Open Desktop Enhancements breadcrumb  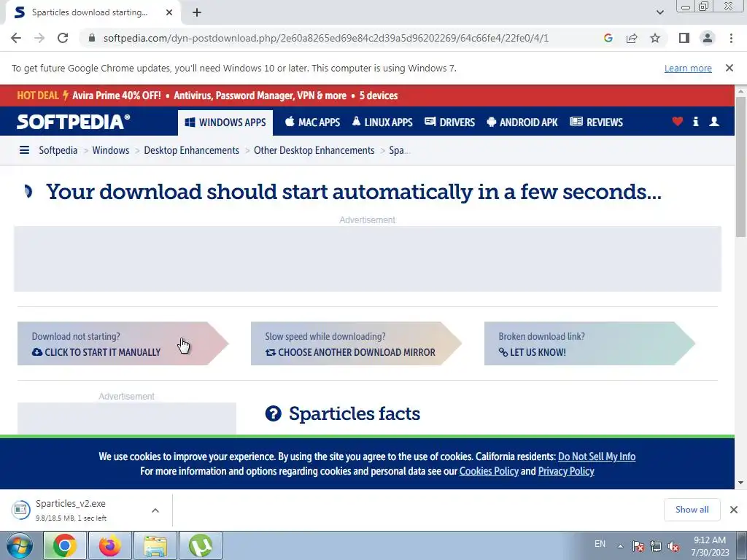[192, 150]
